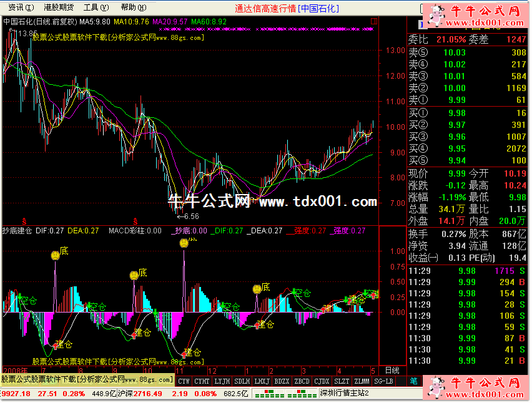The height and width of the screenshot is (403, 532).
Task: Click the January 建仓 red arrow
Action: [x=257, y=325]
